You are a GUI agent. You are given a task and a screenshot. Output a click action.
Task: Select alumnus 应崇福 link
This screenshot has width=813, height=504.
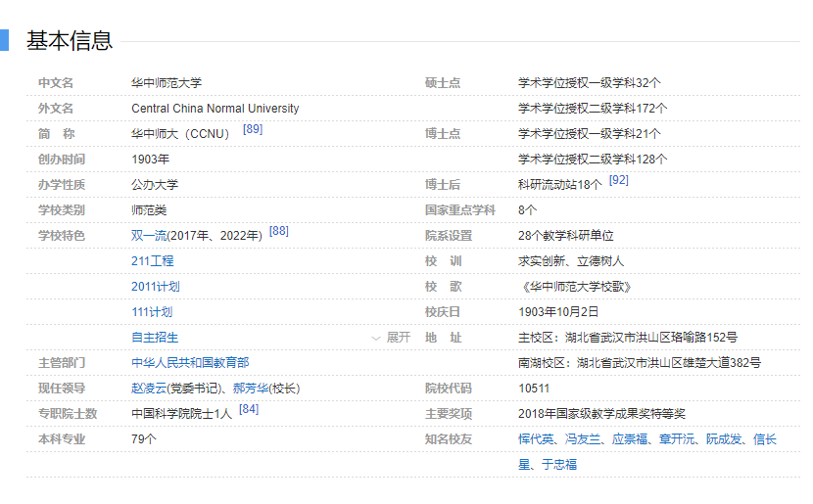point(630,439)
